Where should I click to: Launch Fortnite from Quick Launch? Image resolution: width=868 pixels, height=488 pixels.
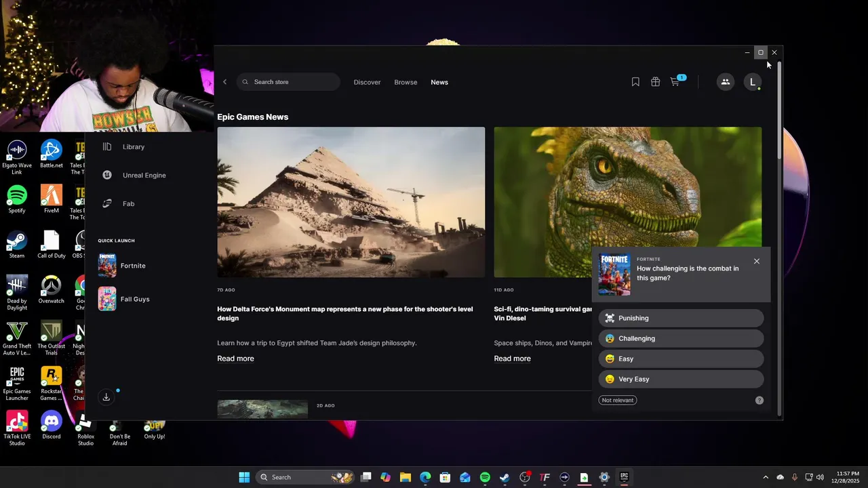[122, 266]
